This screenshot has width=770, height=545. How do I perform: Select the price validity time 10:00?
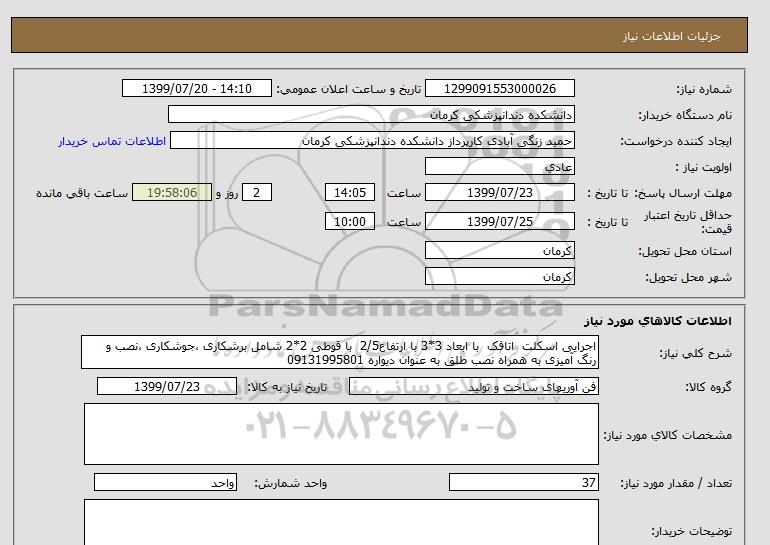[350, 221]
